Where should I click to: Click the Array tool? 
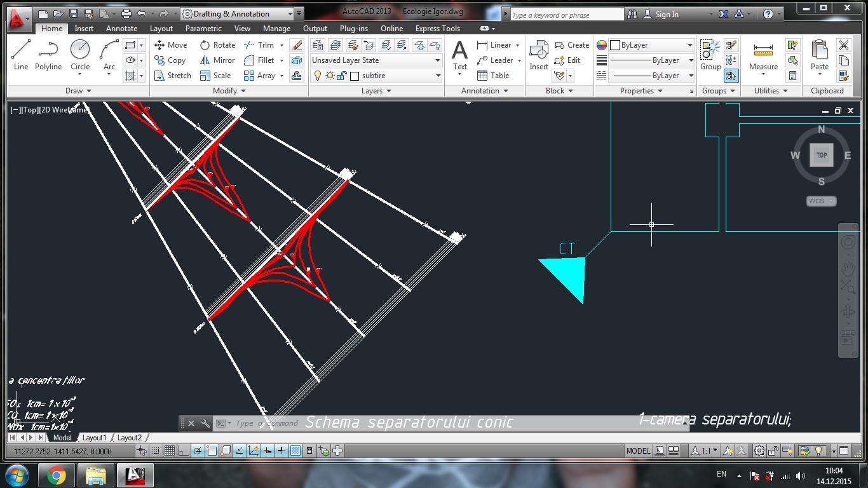click(260, 76)
